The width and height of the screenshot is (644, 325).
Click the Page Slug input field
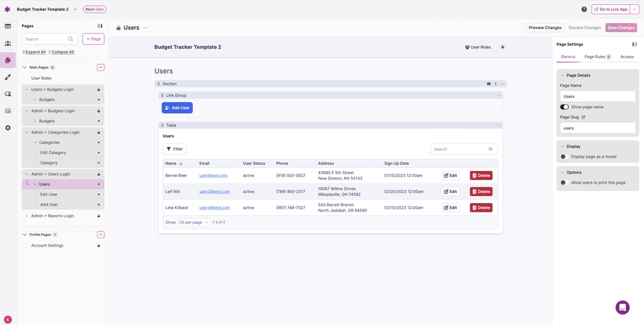[x=597, y=128]
